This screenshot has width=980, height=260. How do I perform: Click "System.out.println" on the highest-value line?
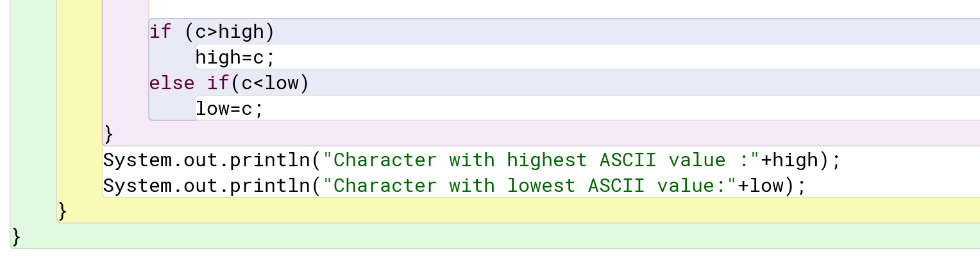(207, 160)
